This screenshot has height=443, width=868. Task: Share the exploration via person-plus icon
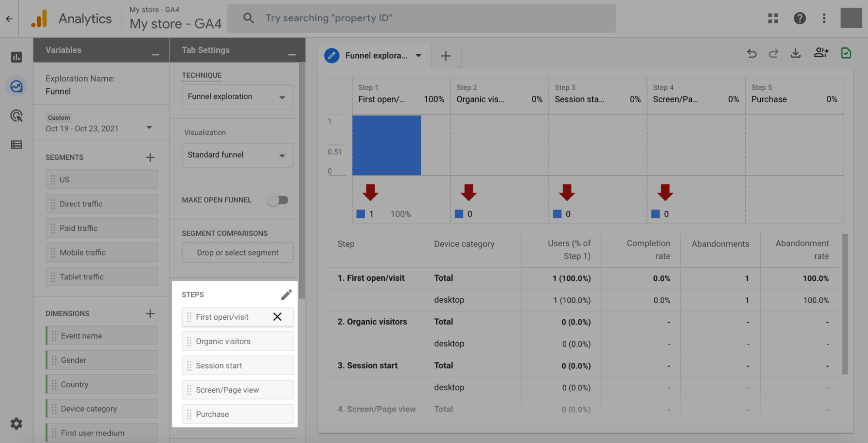pyautogui.click(x=821, y=53)
